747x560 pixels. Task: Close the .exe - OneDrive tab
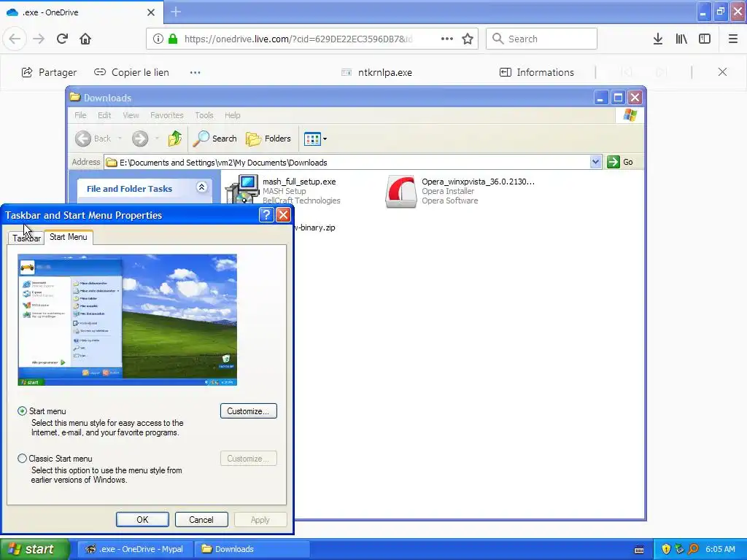[x=151, y=12]
